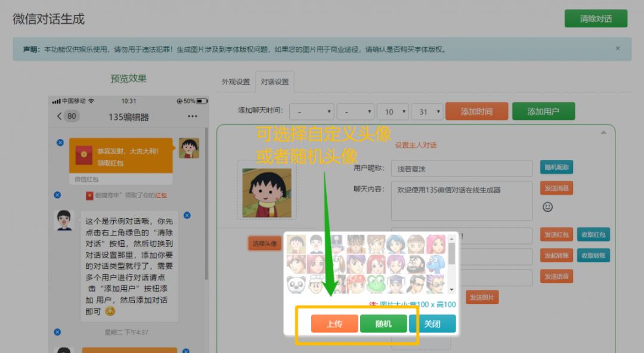Focus the 用户昵称 input field
Viewport: 644px width, 353px height.
462,169
